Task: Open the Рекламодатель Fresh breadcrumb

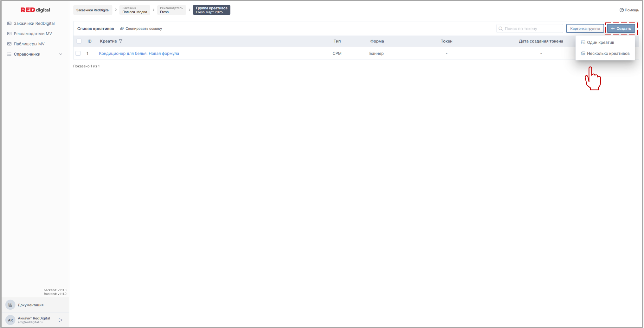Action: pyautogui.click(x=171, y=10)
